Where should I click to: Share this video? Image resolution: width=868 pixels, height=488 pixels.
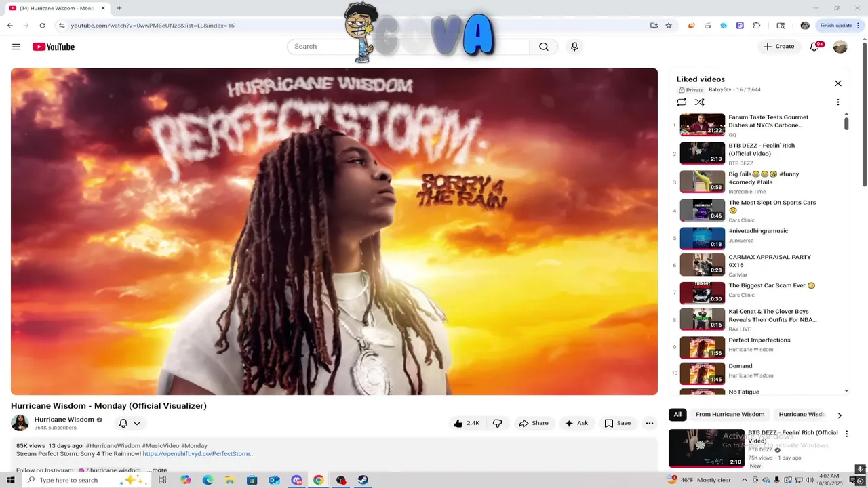[534, 423]
